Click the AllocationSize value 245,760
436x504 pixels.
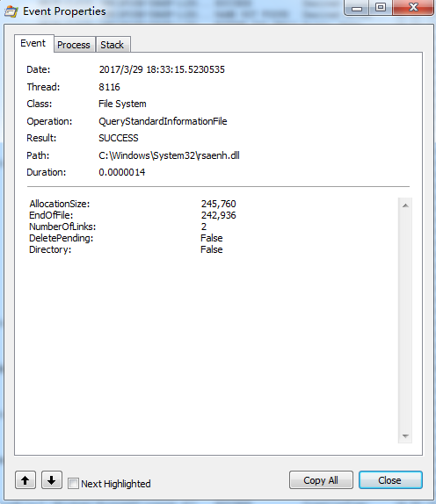coord(219,204)
